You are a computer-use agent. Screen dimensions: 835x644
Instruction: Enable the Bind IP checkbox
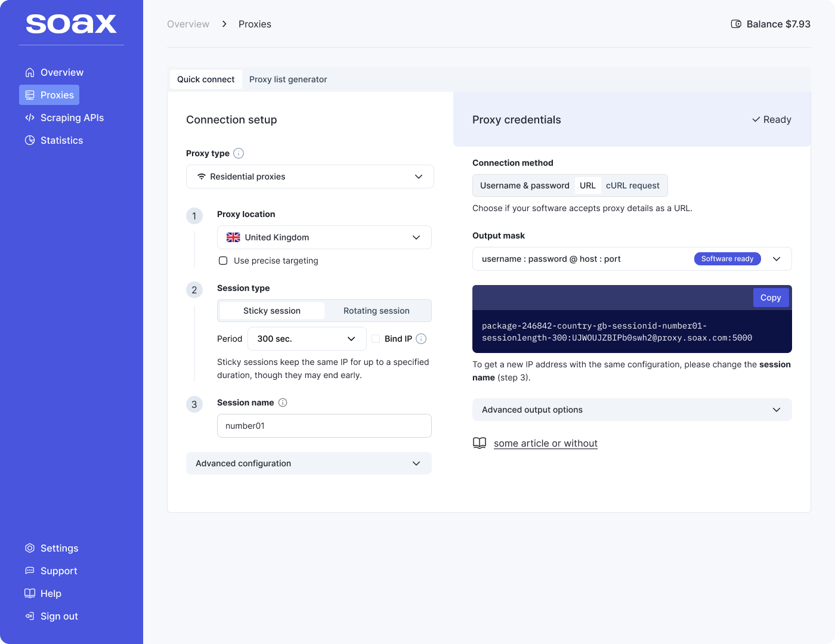[x=376, y=339]
